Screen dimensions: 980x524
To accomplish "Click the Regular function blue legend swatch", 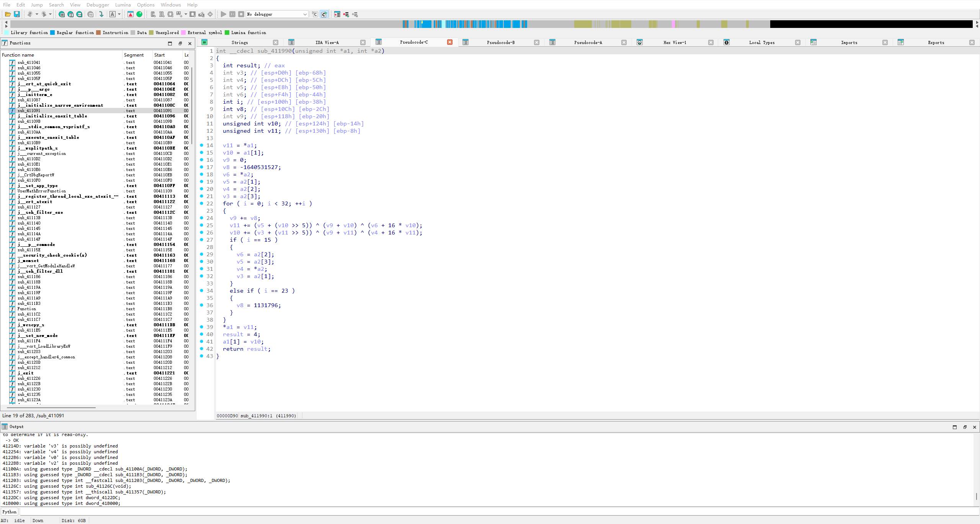I will click(52, 33).
